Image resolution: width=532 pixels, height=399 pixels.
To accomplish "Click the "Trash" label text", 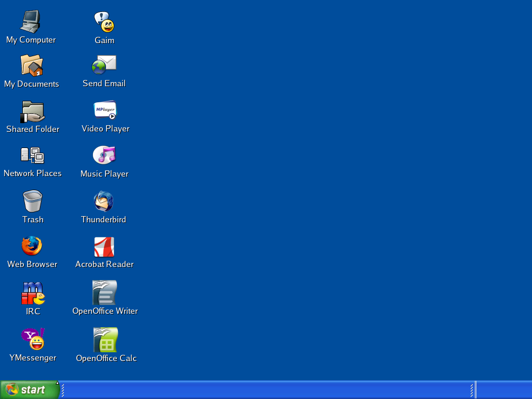I will [x=33, y=220].
